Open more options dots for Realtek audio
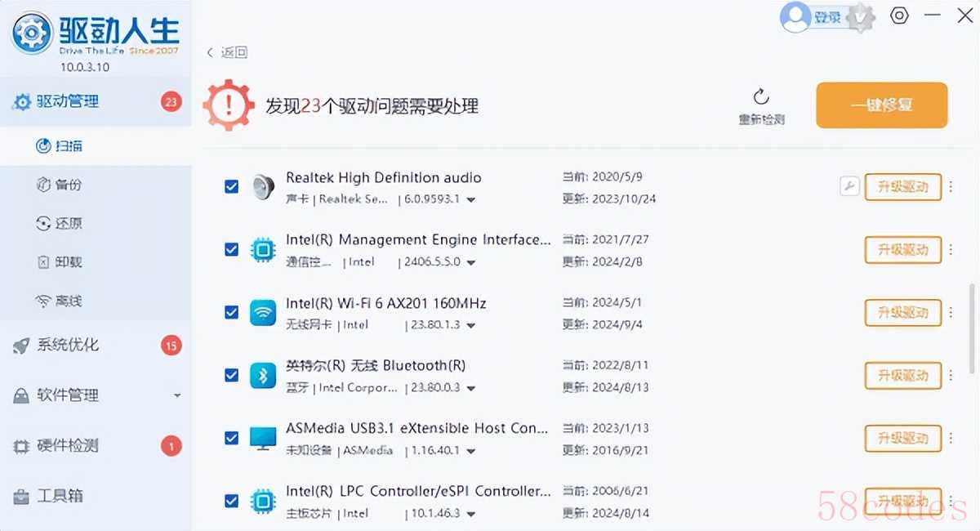 pyautogui.click(x=951, y=187)
